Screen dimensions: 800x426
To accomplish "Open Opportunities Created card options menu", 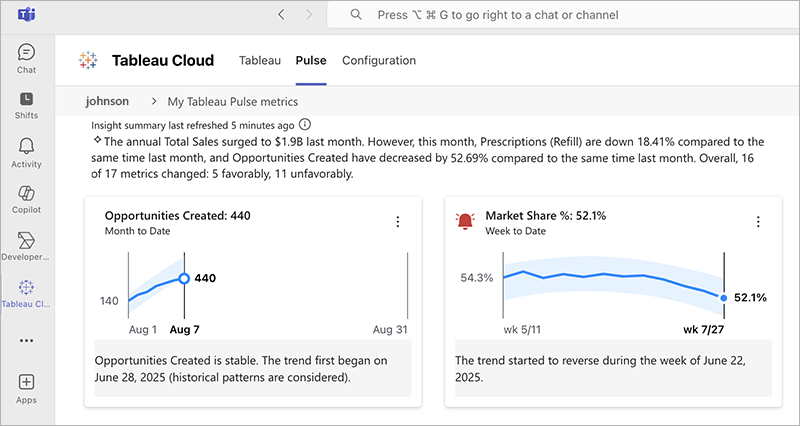I will [x=397, y=222].
